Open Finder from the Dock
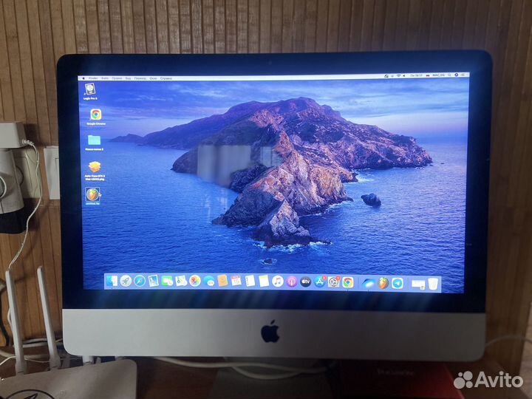 click(x=112, y=281)
